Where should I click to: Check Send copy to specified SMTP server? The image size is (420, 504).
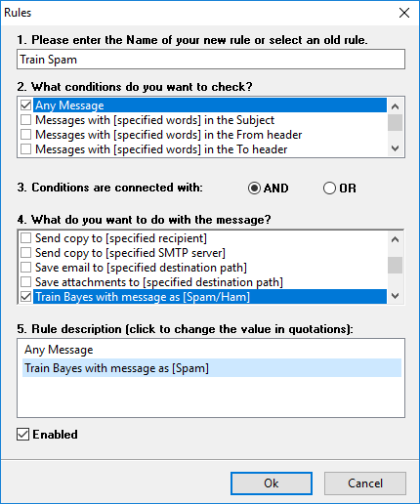pyautogui.click(x=25, y=253)
